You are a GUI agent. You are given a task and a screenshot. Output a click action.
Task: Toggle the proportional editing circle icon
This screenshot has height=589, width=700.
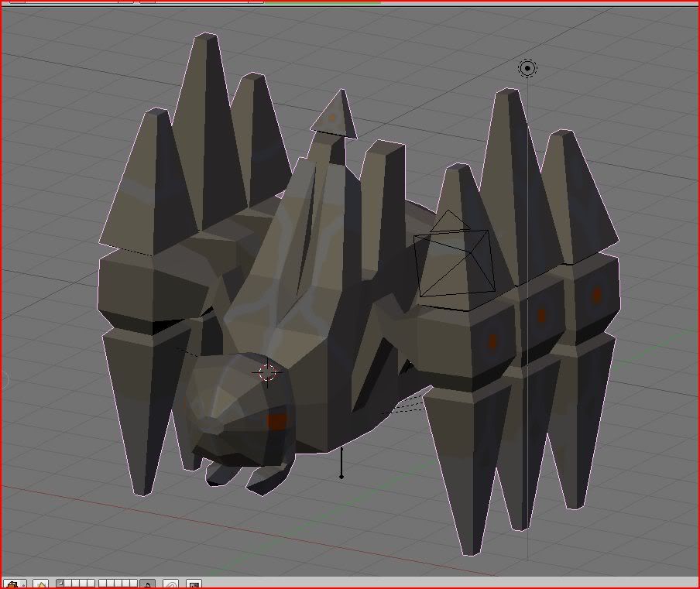[x=171, y=584]
